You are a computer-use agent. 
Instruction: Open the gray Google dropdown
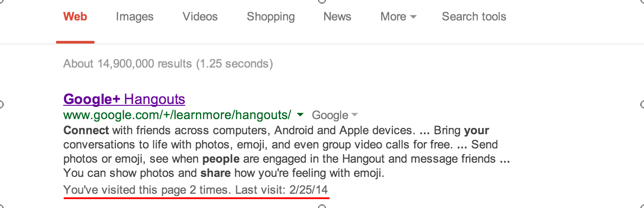tap(335, 116)
